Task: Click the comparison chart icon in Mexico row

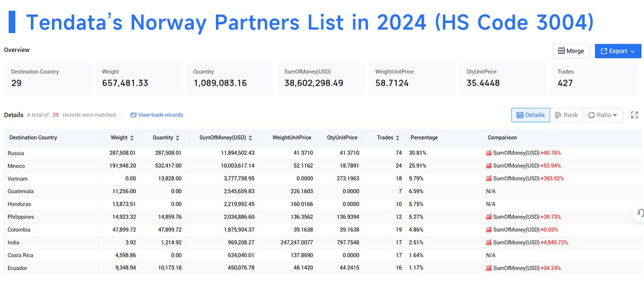Action: click(489, 166)
